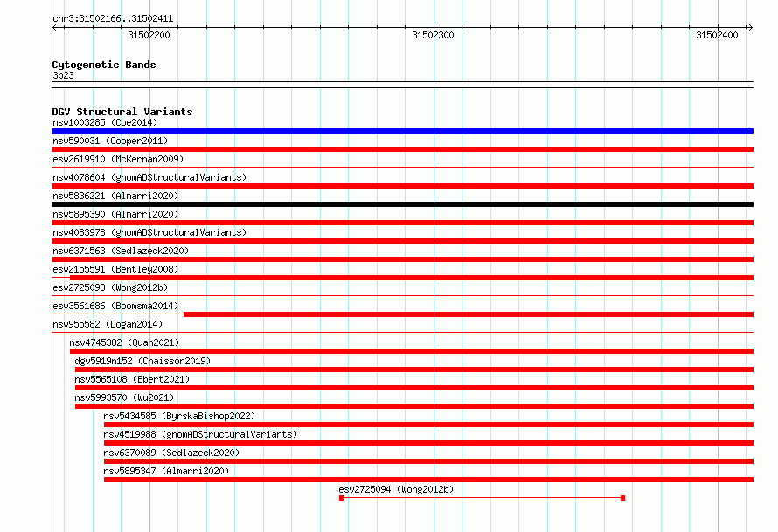Select the 3p23 band label

(63, 75)
